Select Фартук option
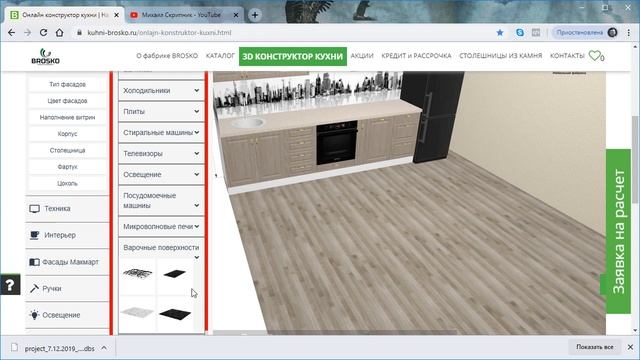The height and width of the screenshot is (360, 640). pyautogui.click(x=67, y=167)
